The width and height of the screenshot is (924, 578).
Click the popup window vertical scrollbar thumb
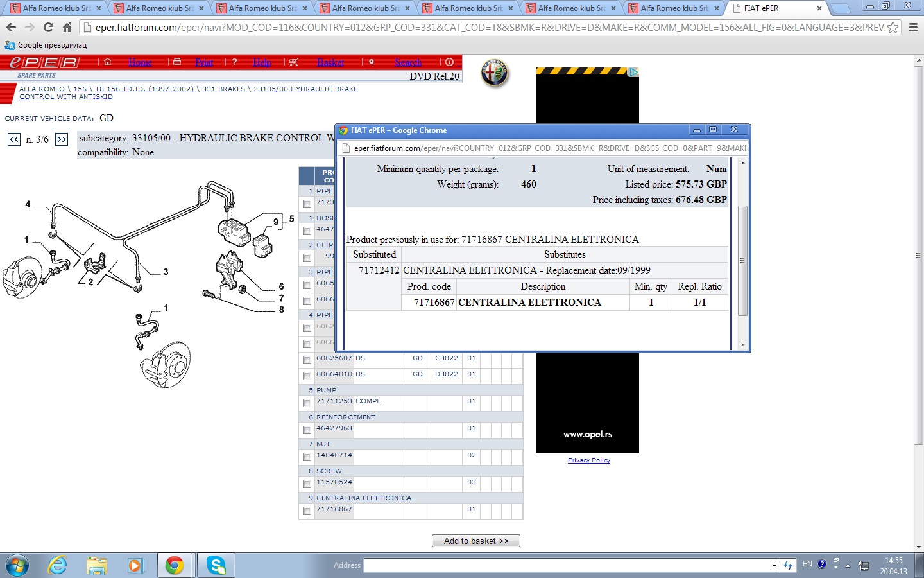coord(742,260)
